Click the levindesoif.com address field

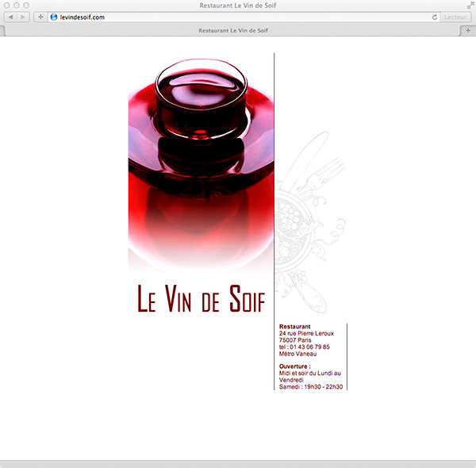[x=238, y=17]
